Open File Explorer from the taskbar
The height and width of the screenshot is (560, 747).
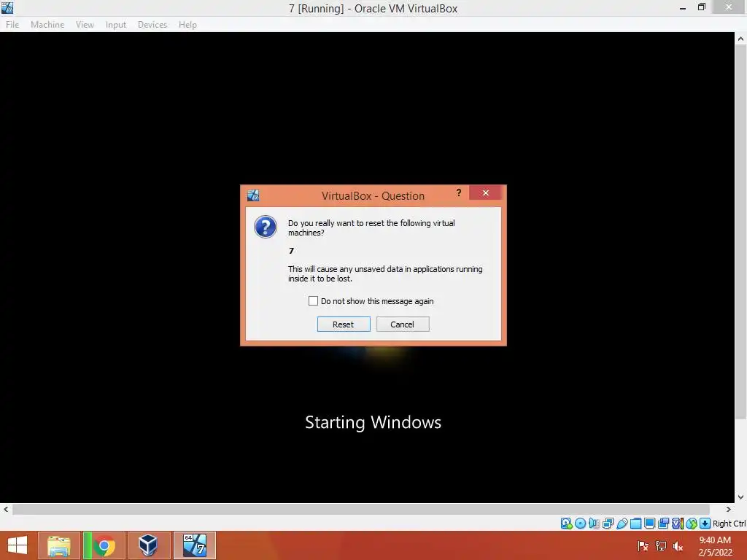[59, 545]
